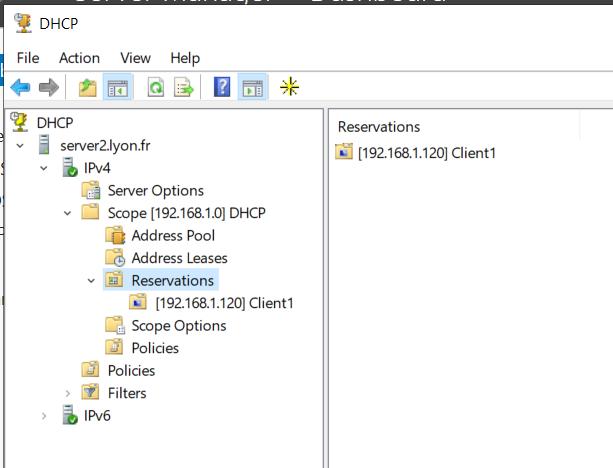Viewport: 613px width, 468px height.
Task: Click the Up one level folder icon
Action: tap(88, 87)
